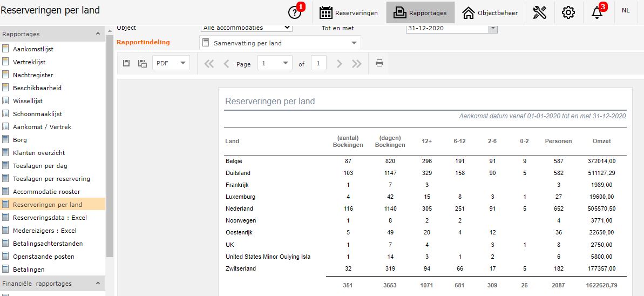Open the Wissellijst report
This screenshot has height=296, width=644.
coord(28,100)
